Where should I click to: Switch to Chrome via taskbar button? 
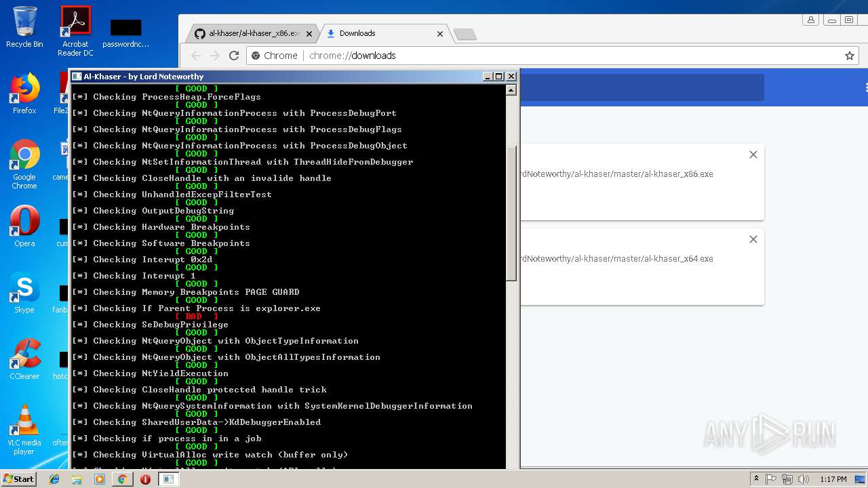tap(122, 479)
